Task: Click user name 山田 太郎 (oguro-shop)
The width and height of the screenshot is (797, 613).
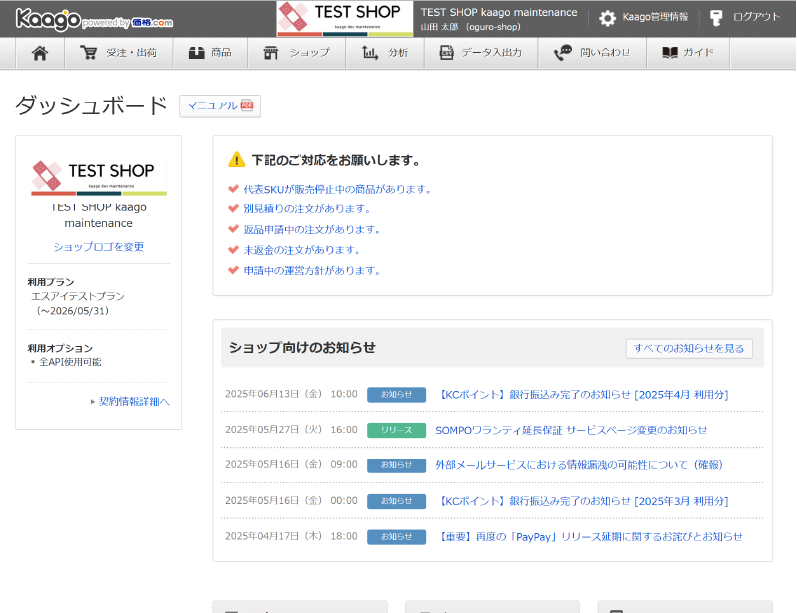Action: [x=471, y=27]
